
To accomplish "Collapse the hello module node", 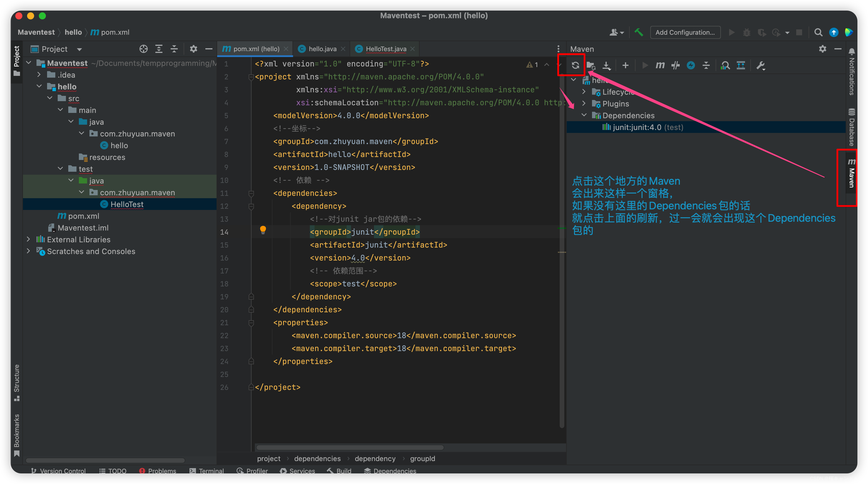I will [x=39, y=86].
